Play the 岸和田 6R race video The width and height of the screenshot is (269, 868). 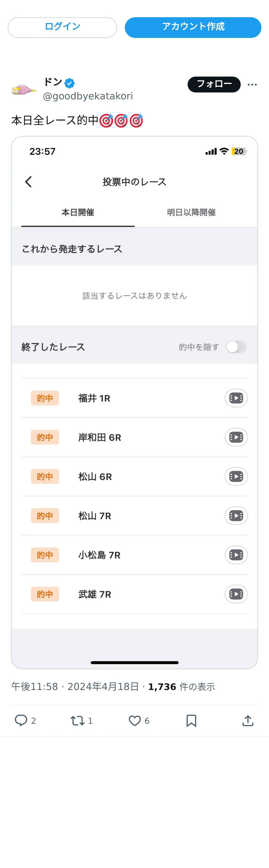click(x=236, y=437)
